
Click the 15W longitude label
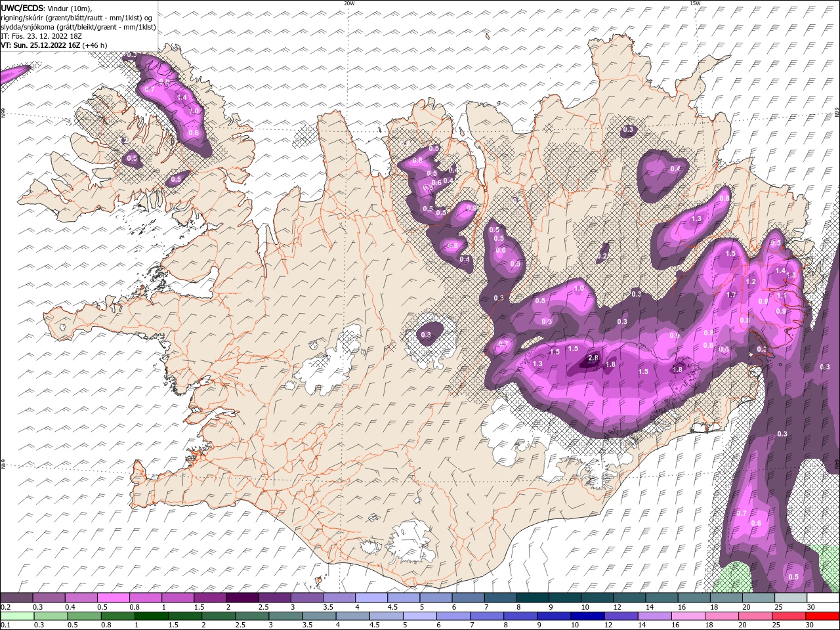(x=695, y=3)
